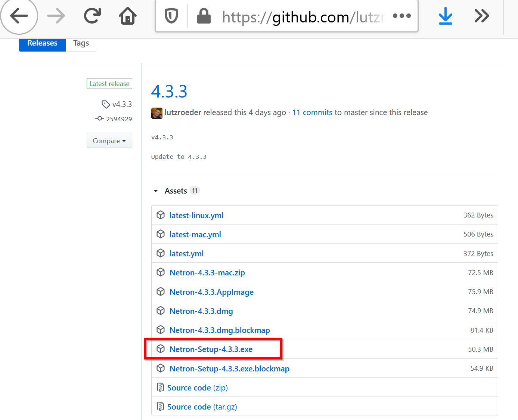The image size is (518, 420).
Task: Open the downloads panel arrow
Action: point(445,16)
